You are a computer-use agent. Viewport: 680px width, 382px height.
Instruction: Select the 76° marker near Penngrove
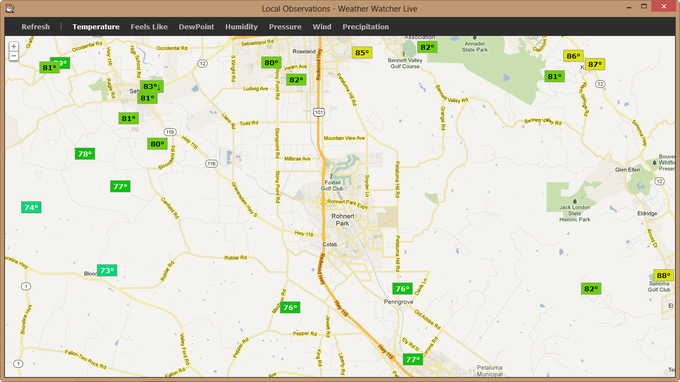pyautogui.click(x=402, y=288)
